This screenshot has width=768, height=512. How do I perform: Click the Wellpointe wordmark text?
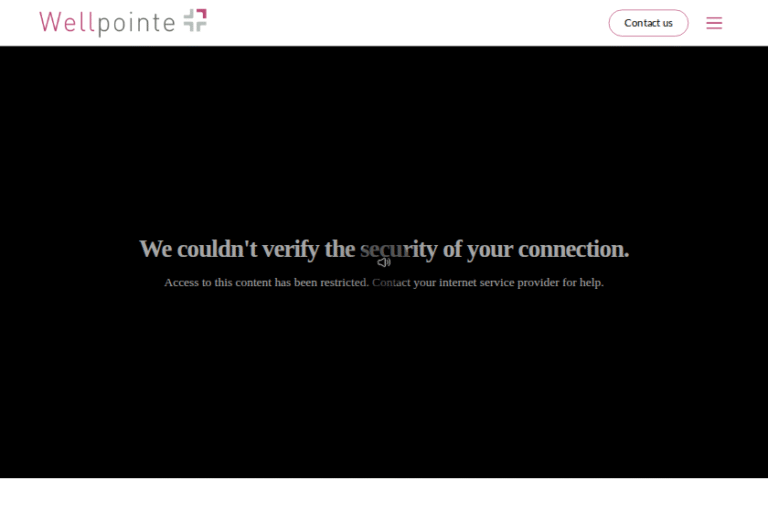point(107,23)
